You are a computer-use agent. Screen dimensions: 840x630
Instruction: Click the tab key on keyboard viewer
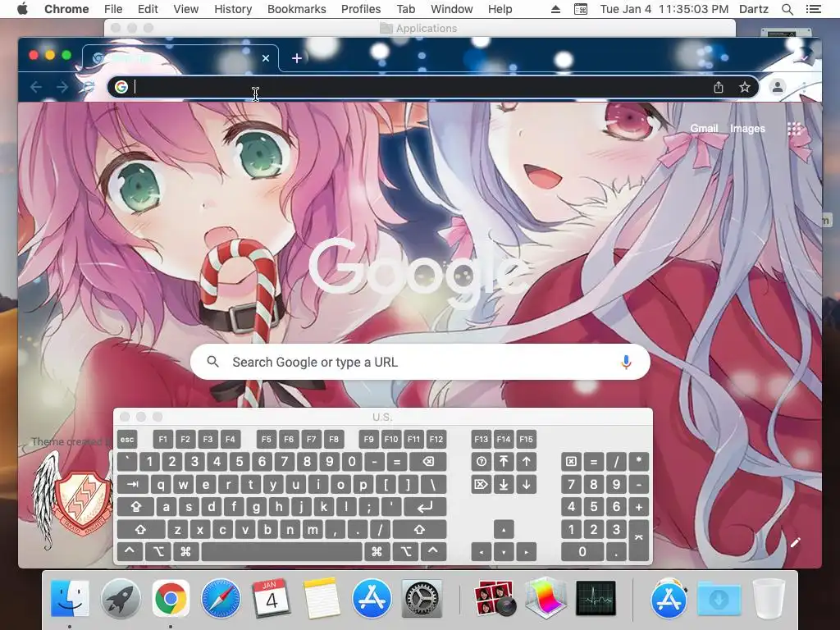(133, 484)
